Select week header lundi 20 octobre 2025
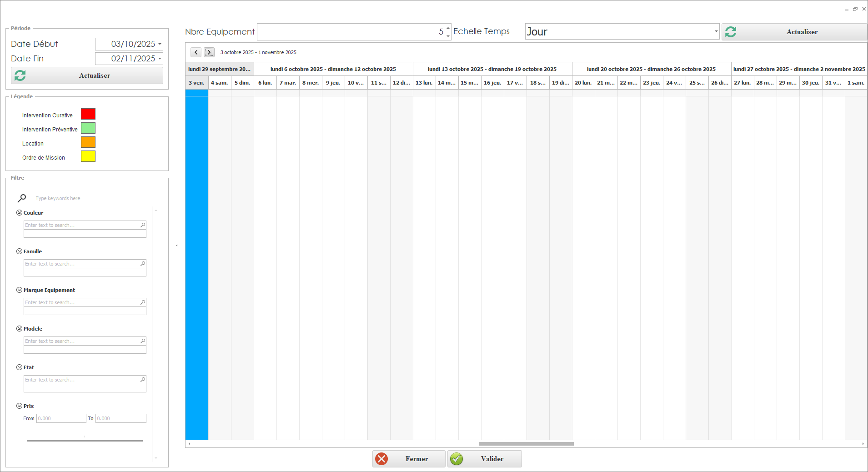This screenshot has height=472, width=868. point(651,69)
